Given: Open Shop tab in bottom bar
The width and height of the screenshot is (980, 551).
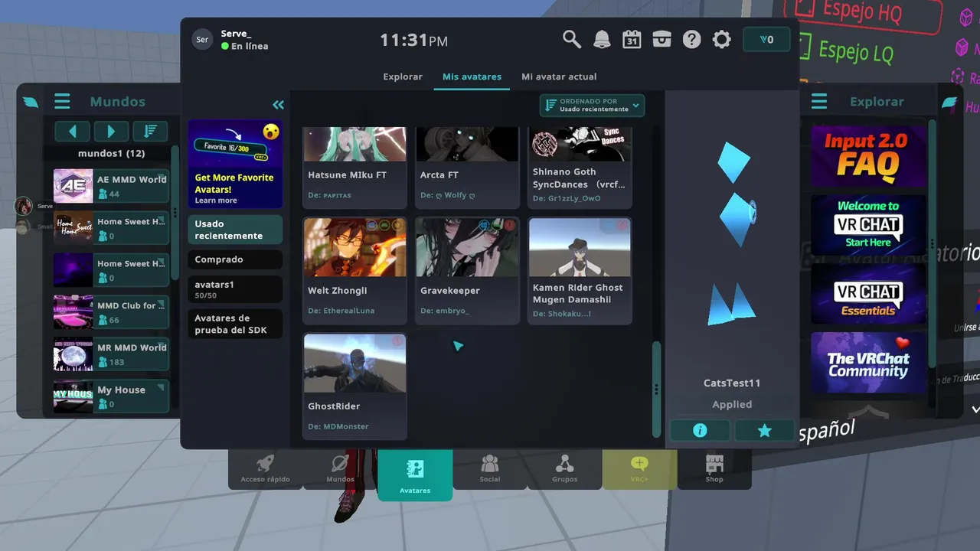Looking at the screenshot, I should point(714,469).
